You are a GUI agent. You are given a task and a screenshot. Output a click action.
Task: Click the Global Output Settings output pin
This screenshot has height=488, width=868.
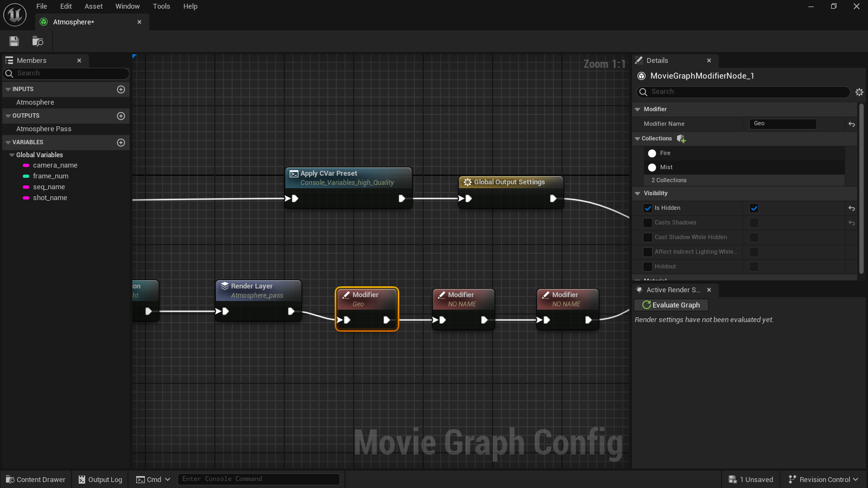click(553, 198)
